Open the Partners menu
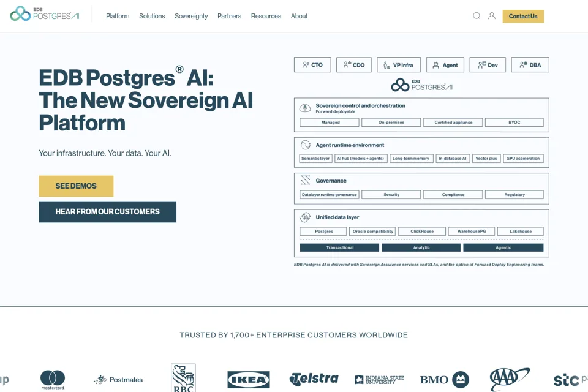The width and height of the screenshot is (588, 392). pos(230,16)
